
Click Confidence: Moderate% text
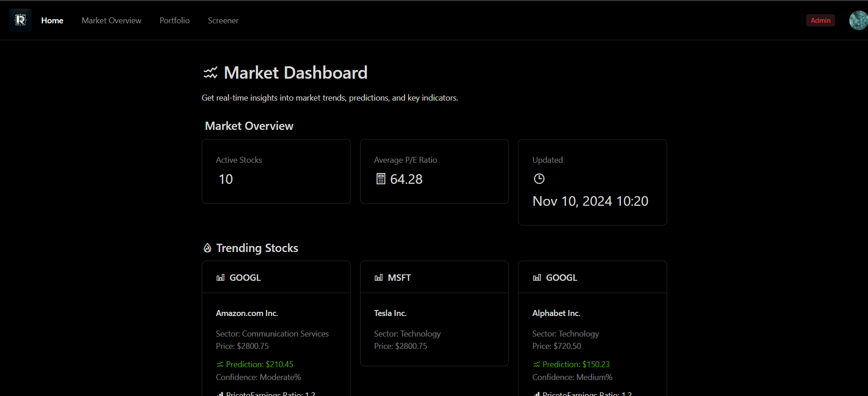pos(259,377)
